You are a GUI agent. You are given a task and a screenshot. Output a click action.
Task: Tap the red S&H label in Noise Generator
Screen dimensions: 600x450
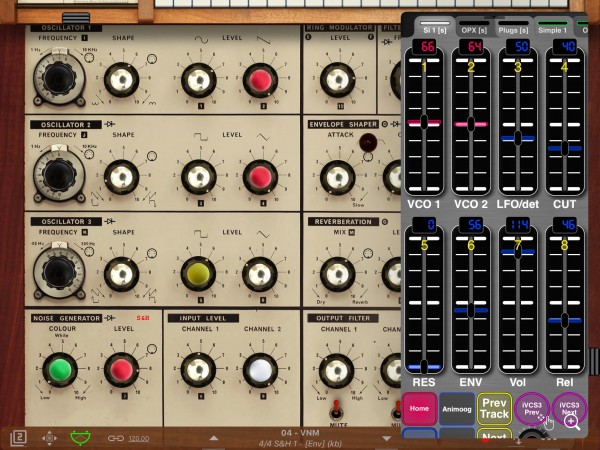pos(143,318)
